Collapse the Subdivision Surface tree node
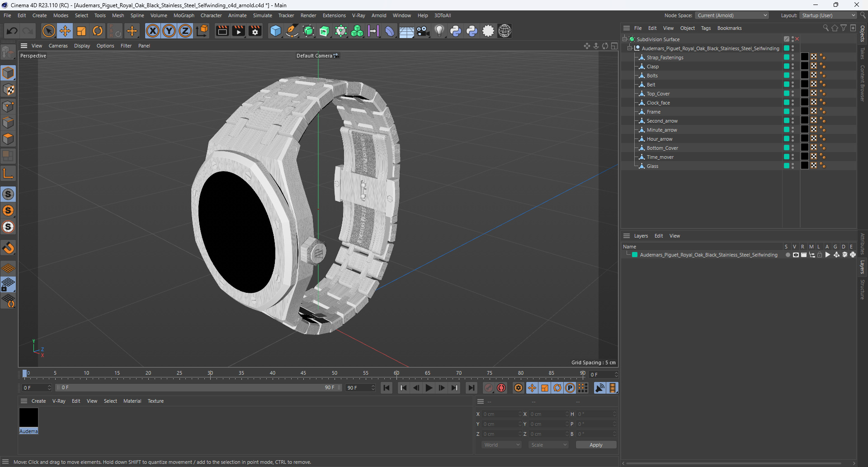 tap(625, 39)
